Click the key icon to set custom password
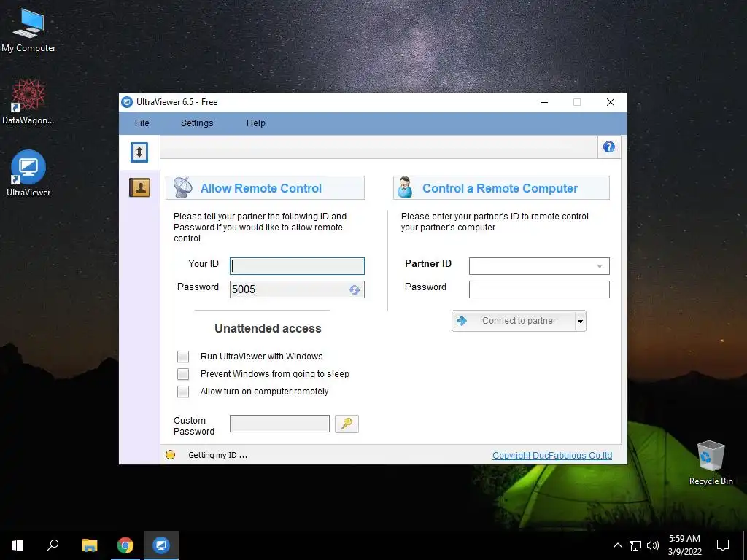747x560 pixels. (x=347, y=424)
